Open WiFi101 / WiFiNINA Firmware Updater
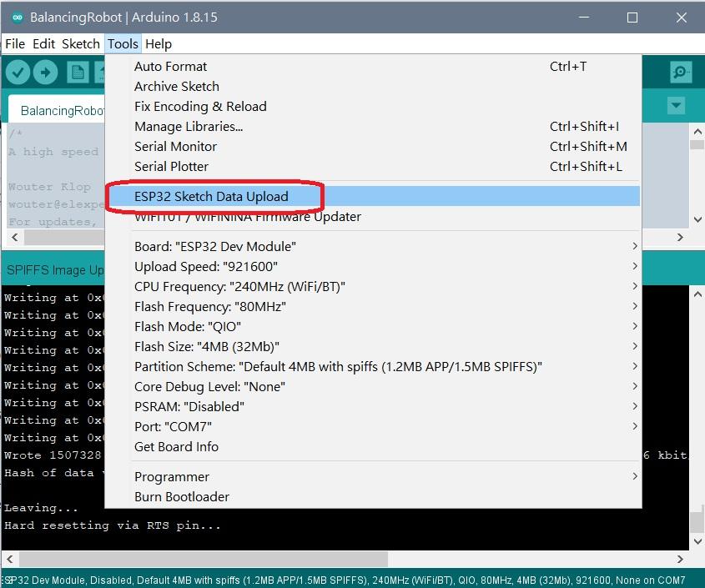The width and height of the screenshot is (705, 588). point(373,217)
